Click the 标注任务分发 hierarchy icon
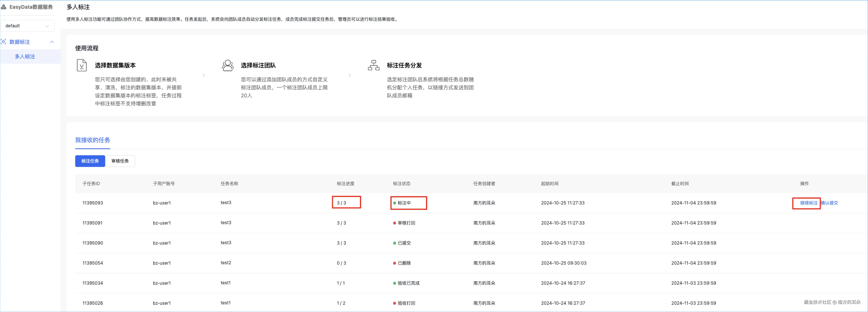Image resolution: width=868 pixels, height=312 pixels. point(373,65)
